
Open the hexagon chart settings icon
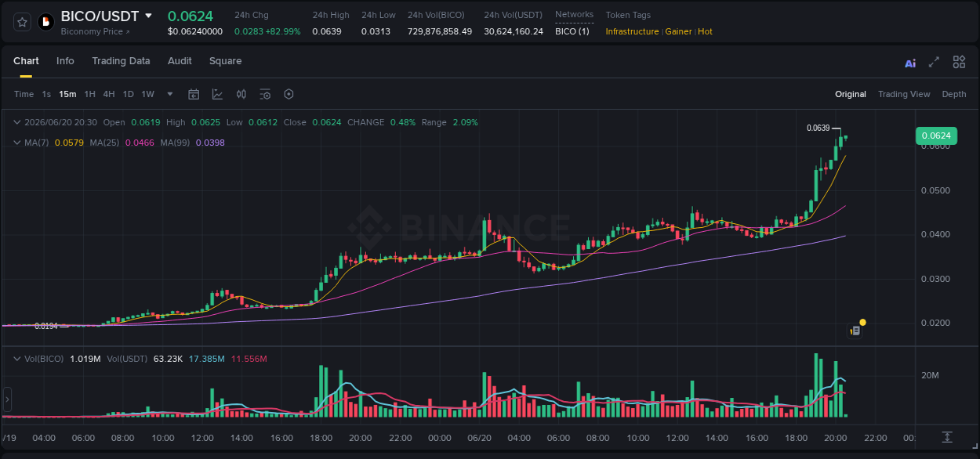tap(289, 94)
